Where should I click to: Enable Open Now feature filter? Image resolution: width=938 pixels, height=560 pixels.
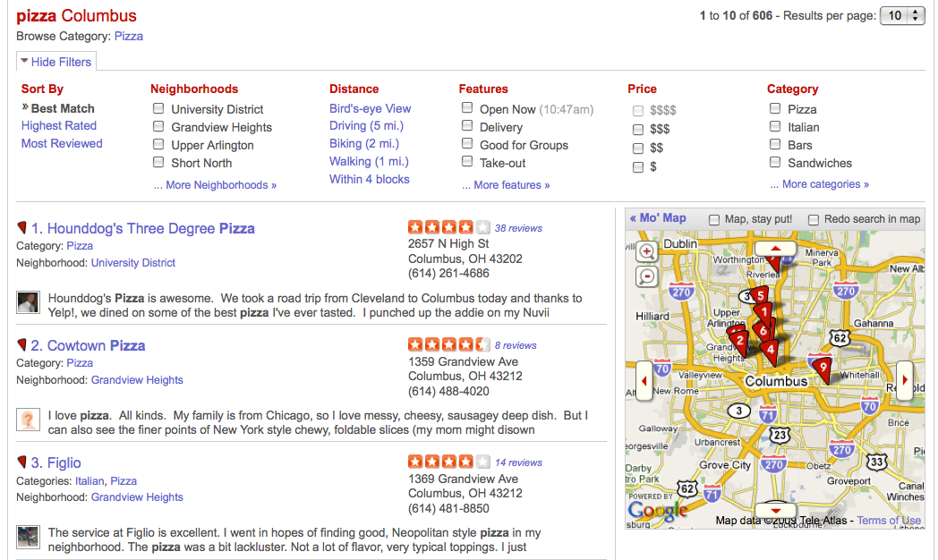[x=467, y=108]
